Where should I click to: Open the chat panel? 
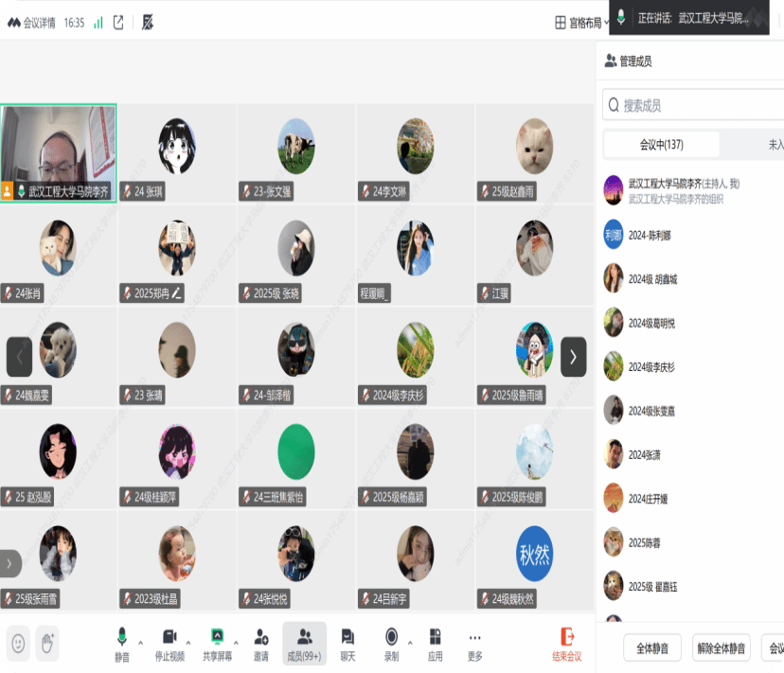(x=347, y=643)
